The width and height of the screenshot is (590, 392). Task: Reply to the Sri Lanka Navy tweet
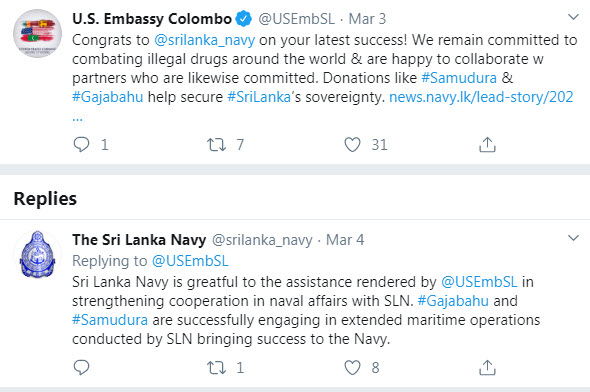(x=81, y=368)
